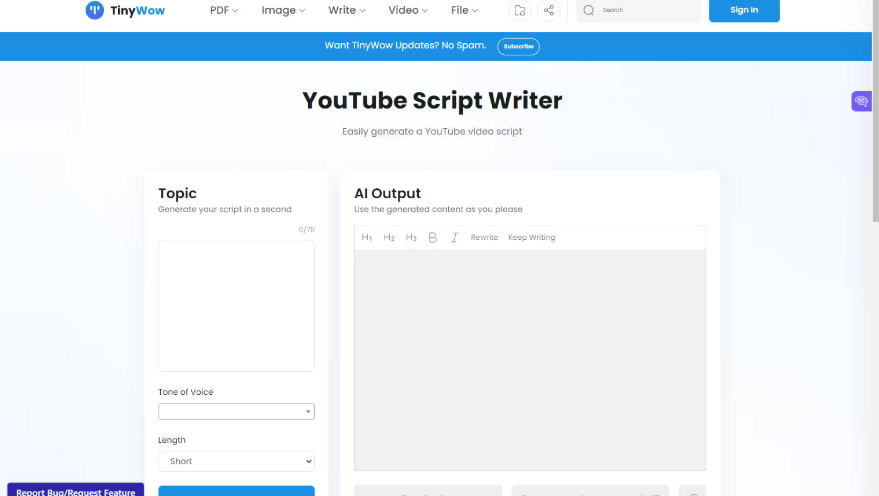Apply Heading 2 format in editor toolbar

389,238
